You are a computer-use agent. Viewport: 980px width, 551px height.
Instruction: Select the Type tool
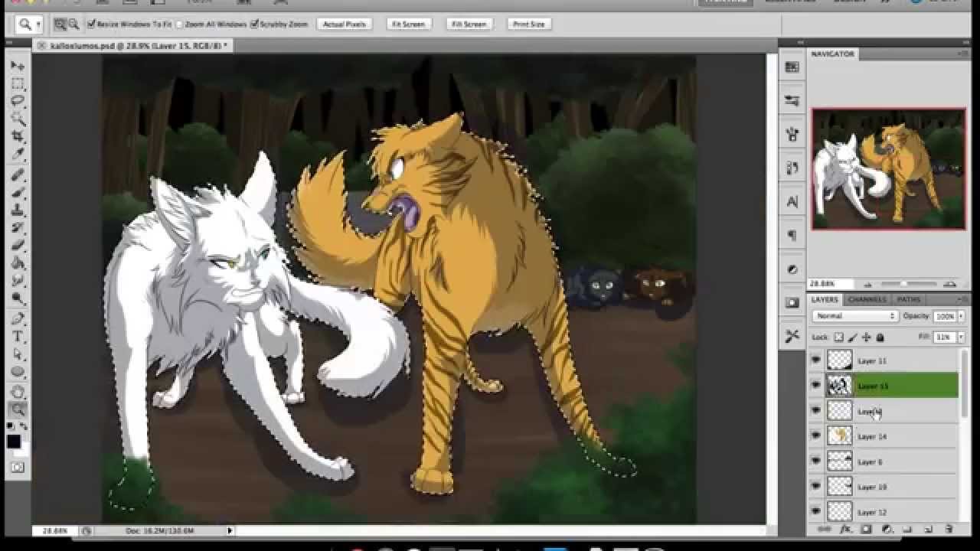[18, 337]
